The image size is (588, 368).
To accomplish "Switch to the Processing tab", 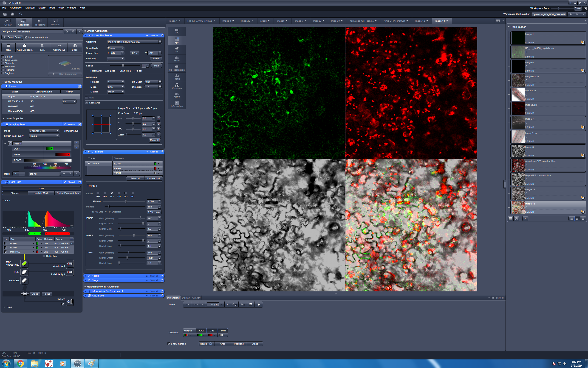I will click(x=39, y=22).
